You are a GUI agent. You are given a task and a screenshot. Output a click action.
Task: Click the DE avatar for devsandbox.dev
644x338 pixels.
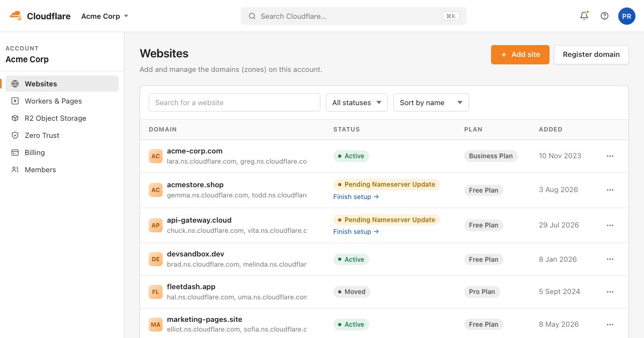click(x=156, y=259)
